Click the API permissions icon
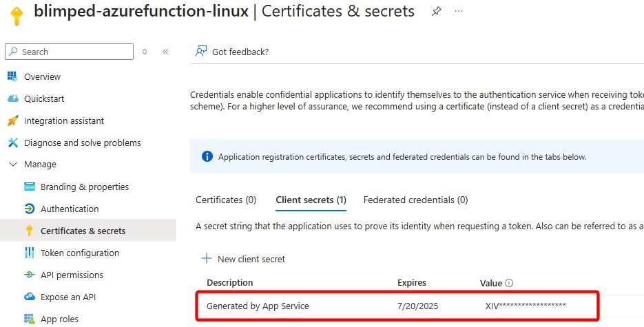The image size is (644, 327). point(30,275)
